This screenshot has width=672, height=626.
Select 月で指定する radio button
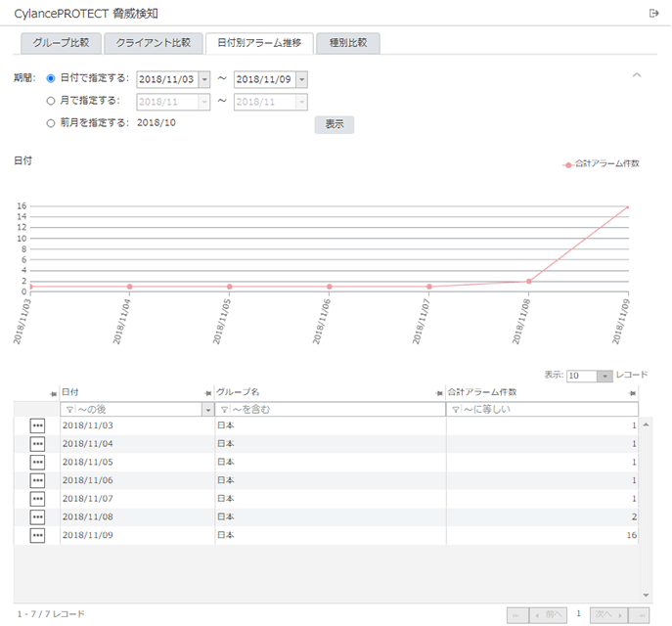(51, 100)
